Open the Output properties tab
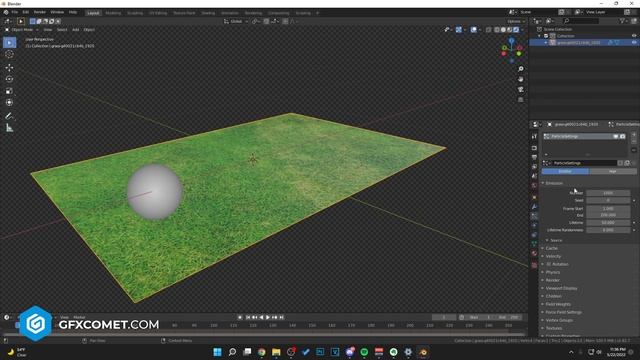This screenshot has height=360, width=640. click(534, 157)
